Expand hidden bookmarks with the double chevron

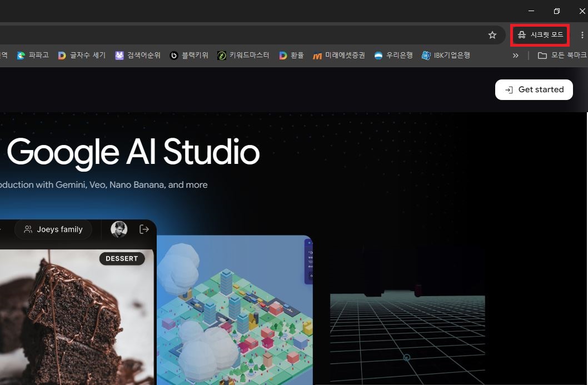coord(516,56)
